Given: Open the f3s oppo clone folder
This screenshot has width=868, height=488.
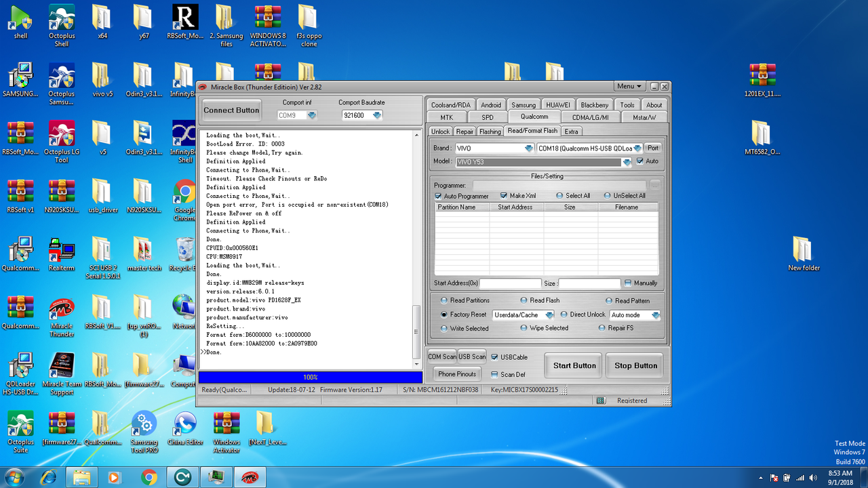Looking at the screenshot, I should 309,26.
